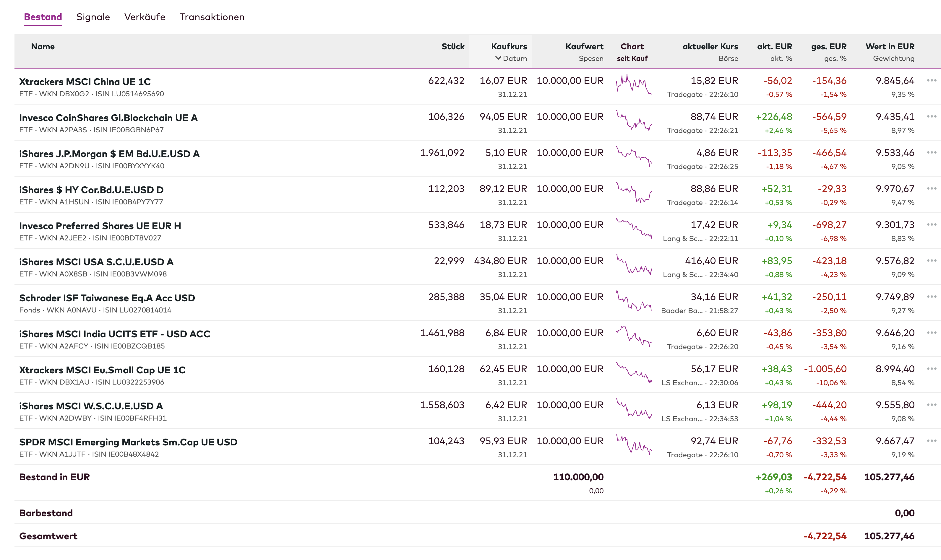The image size is (941, 560).
Task: Sort by Stück column header
Action: 453,46
